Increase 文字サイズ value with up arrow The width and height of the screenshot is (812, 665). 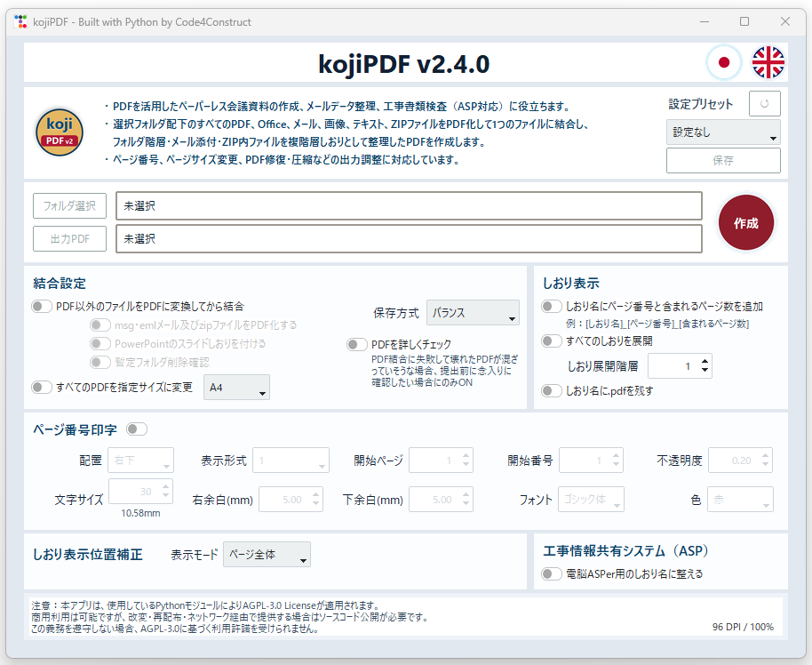166,486
